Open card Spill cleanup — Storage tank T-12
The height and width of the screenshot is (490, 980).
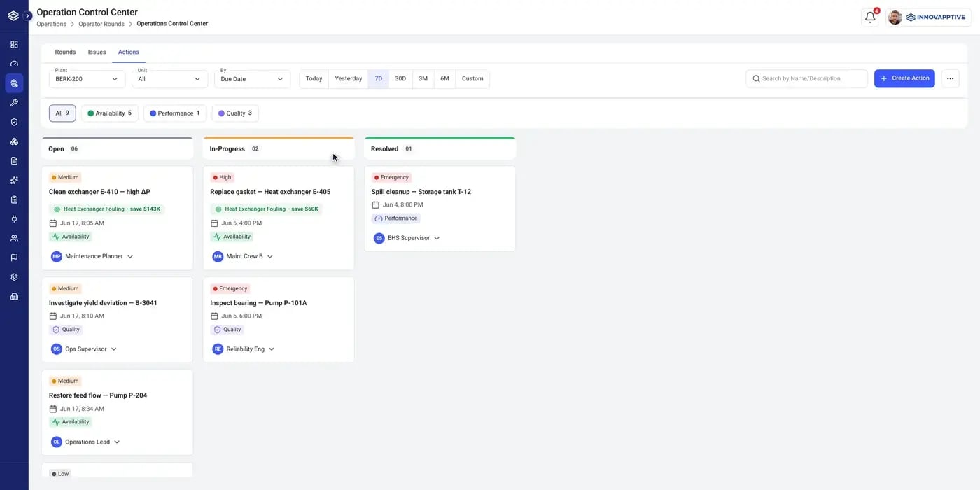pos(440,209)
